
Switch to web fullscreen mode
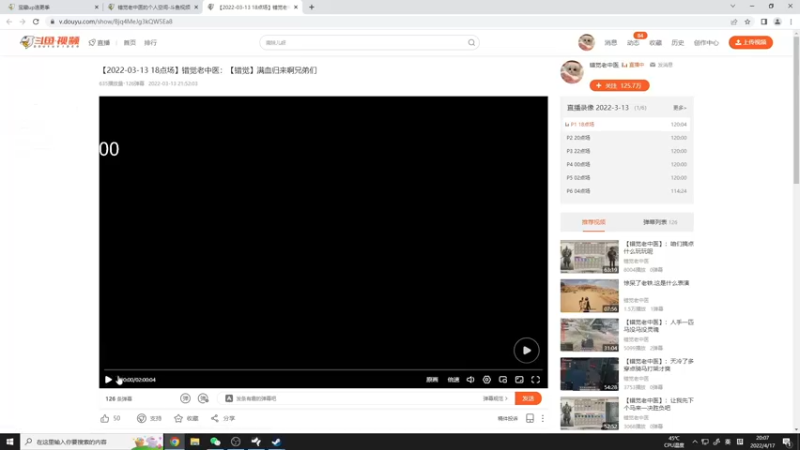point(519,380)
